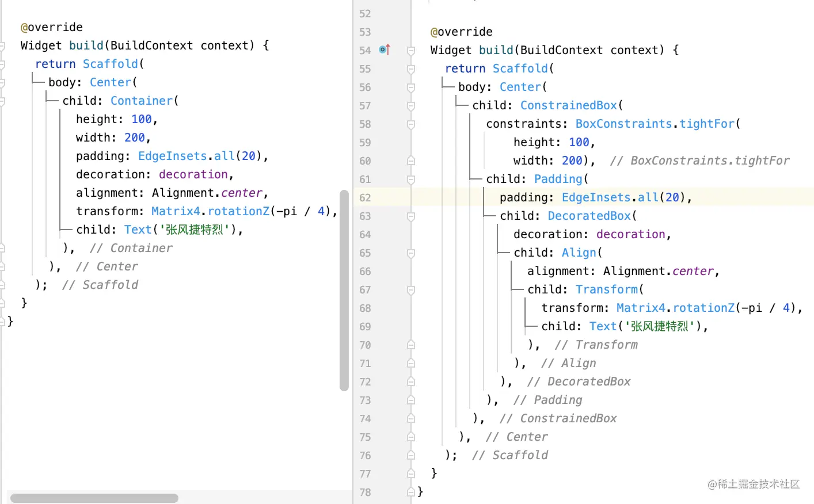Click 'tightFor' on line 58

707,124
